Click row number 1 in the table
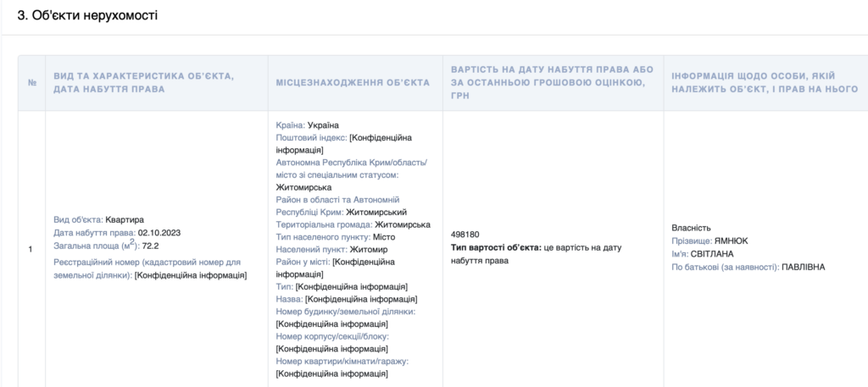The width and height of the screenshot is (868, 387). tap(31, 249)
